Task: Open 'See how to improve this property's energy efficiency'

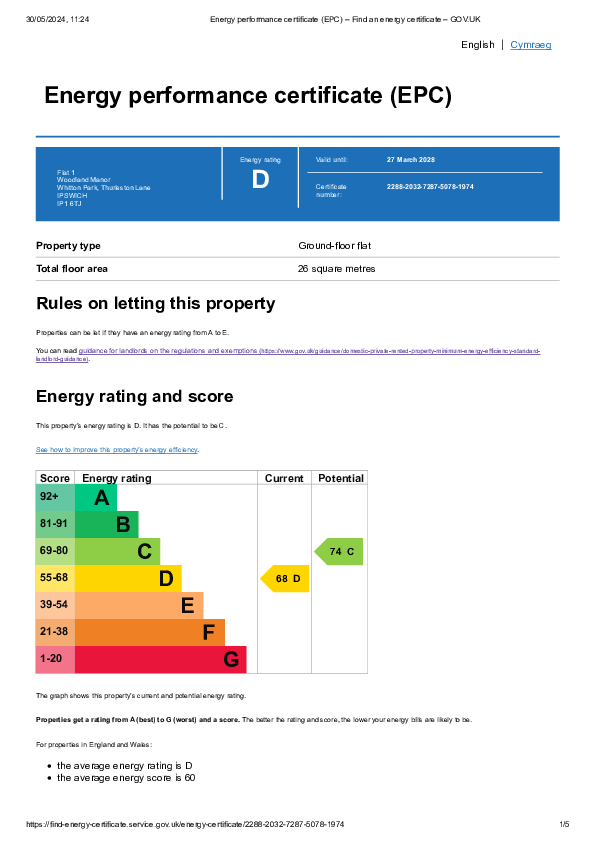Action: [117, 449]
